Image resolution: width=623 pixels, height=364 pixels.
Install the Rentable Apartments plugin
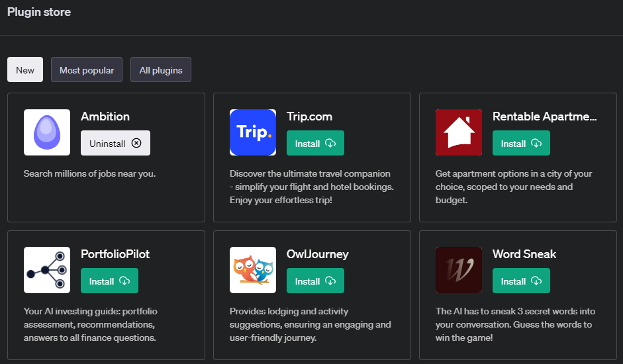pyautogui.click(x=521, y=144)
